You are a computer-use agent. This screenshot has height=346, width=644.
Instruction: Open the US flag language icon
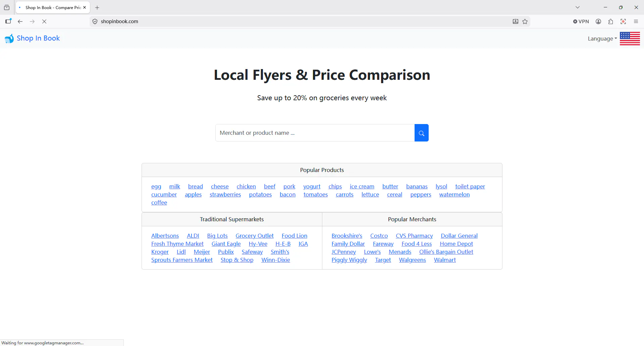click(630, 39)
